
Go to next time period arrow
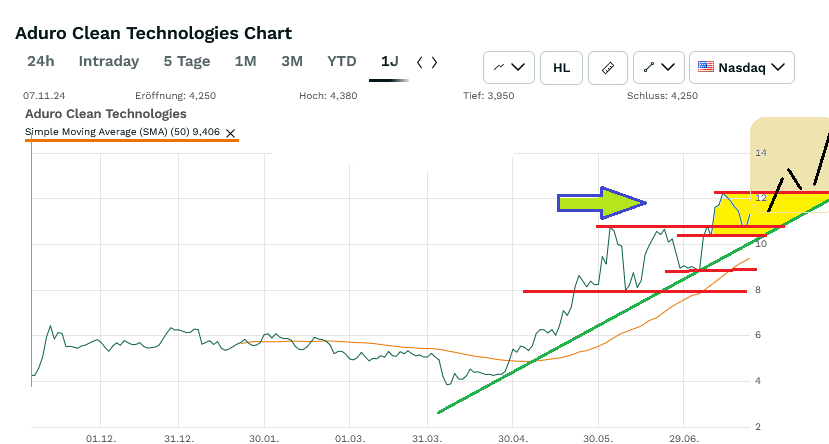(434, 62)
